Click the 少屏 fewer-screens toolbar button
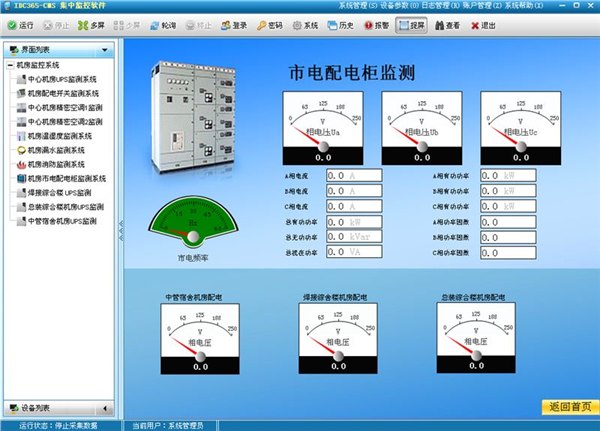600x431 pixels. point(127,26)
